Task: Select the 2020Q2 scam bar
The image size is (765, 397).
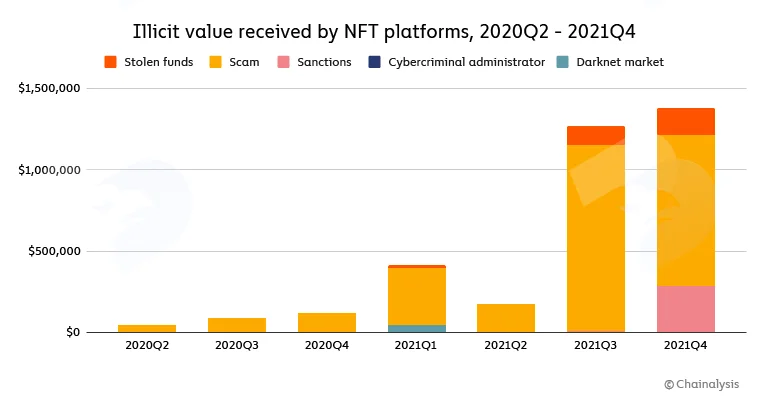Action: (147, 329)
